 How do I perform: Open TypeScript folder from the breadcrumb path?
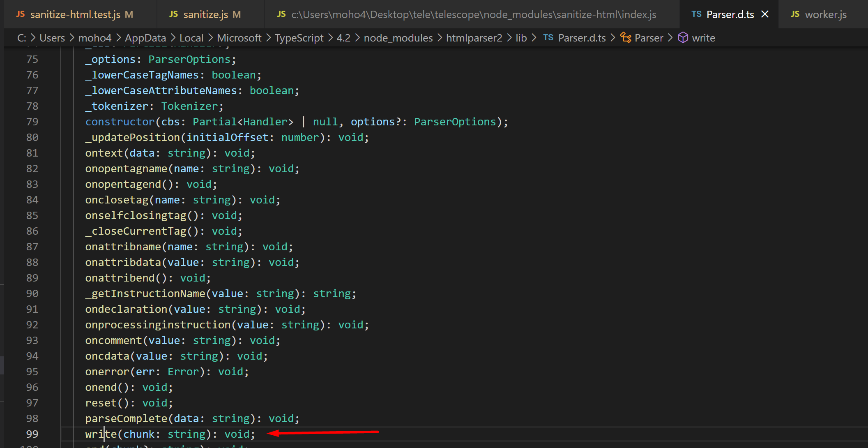(x=299, y=37)
